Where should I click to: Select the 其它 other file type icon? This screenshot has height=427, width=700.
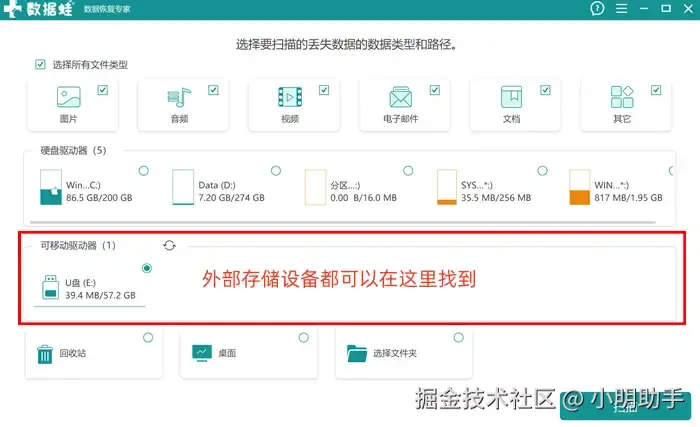622,97
